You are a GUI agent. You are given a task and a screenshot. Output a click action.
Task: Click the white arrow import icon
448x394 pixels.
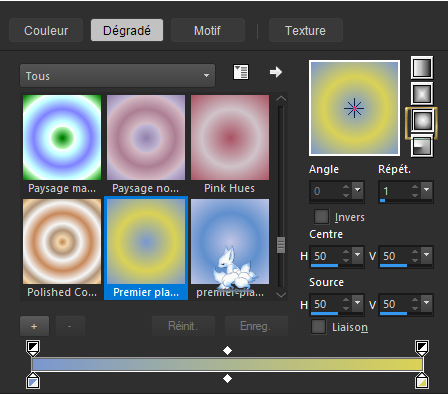(276, 72)
